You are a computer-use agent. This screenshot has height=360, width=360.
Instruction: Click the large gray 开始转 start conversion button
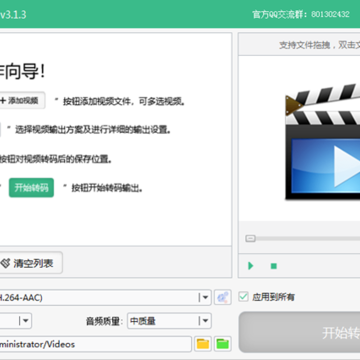coord(299,332)
